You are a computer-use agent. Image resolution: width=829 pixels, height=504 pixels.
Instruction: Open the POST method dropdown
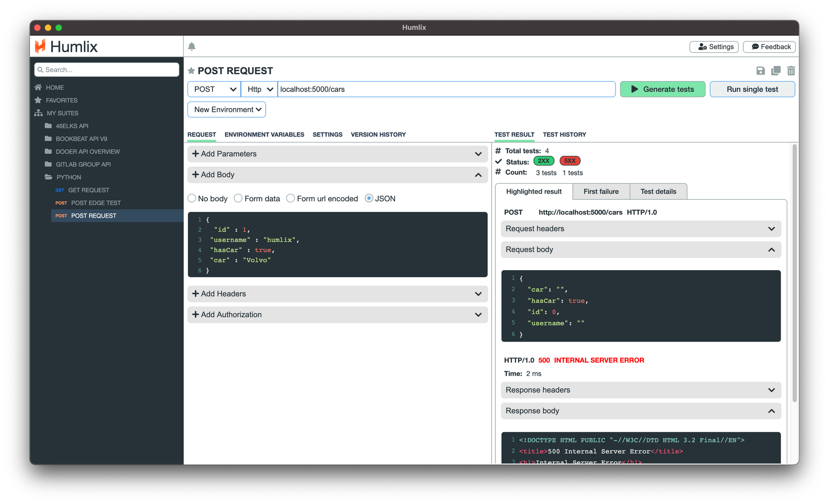(214, 89)
